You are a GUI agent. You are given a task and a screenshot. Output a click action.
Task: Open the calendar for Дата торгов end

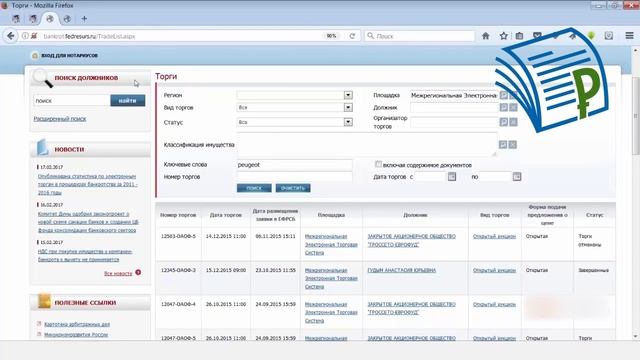[x=517, y=177]
